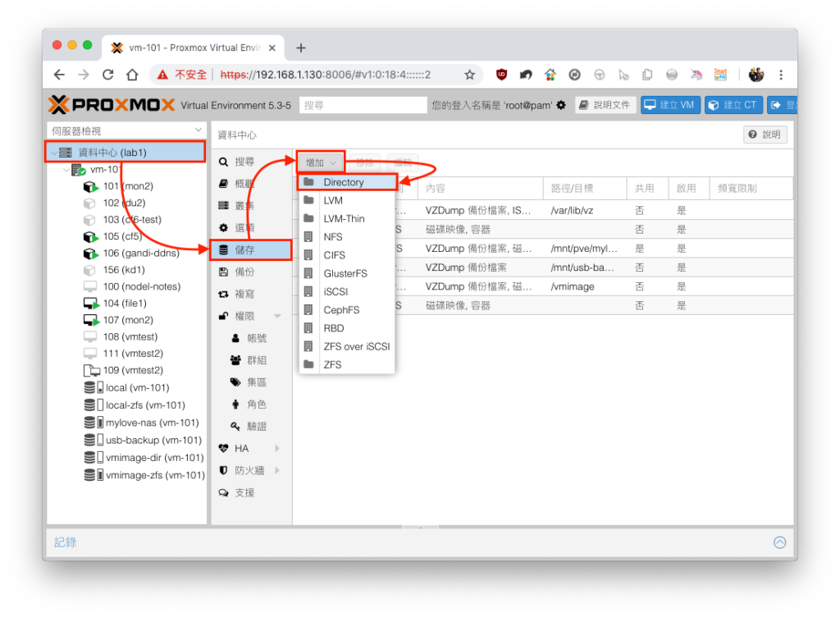
Task: Click the browser address bar URL
Action: coord(326,75)
